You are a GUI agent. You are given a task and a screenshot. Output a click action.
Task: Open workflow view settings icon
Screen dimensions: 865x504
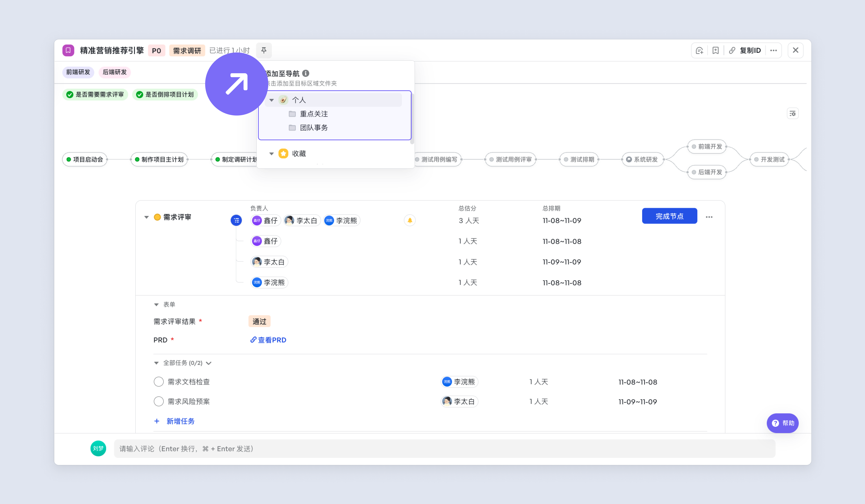pyautogui.click(x=793, y=113)
